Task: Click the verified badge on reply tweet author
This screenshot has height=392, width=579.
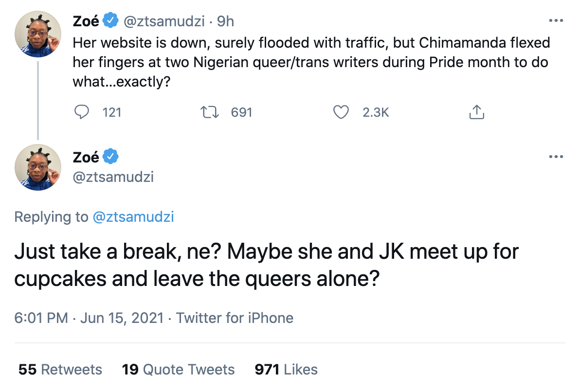Action: click(x=110, y=156)
